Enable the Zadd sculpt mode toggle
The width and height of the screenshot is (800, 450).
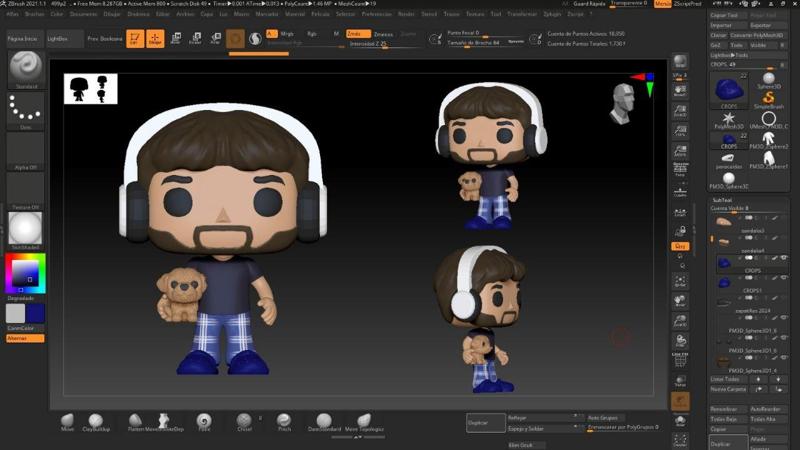[x=357, y=34]
